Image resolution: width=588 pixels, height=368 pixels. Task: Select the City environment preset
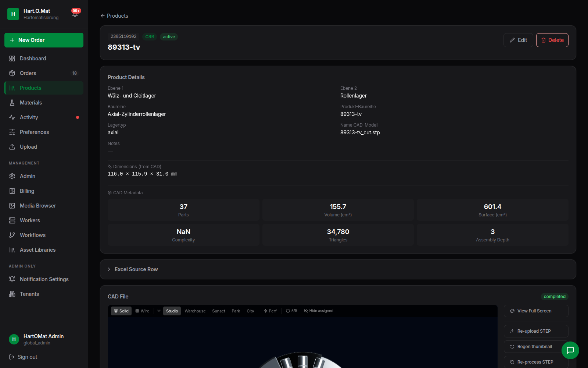(x=250, y=311)
